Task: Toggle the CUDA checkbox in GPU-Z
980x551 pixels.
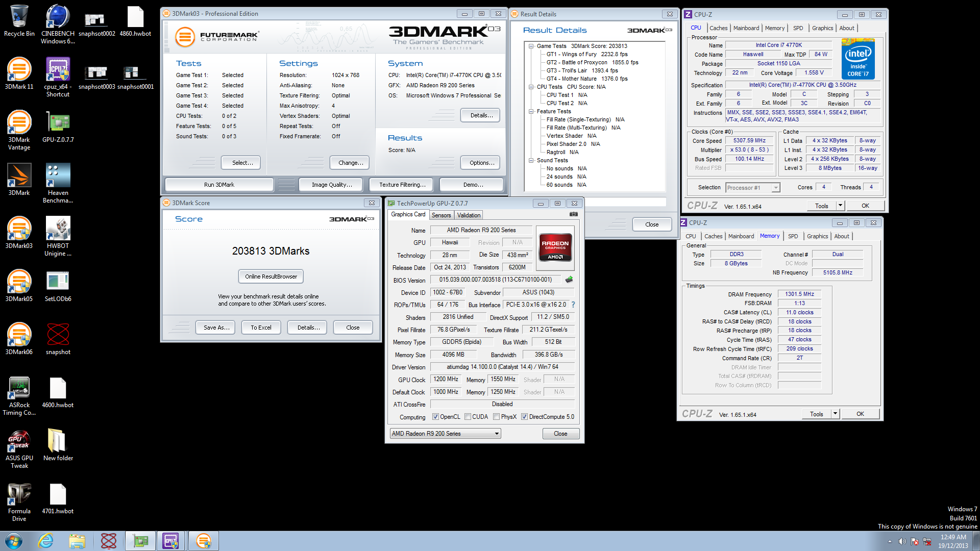Action: 468,417
